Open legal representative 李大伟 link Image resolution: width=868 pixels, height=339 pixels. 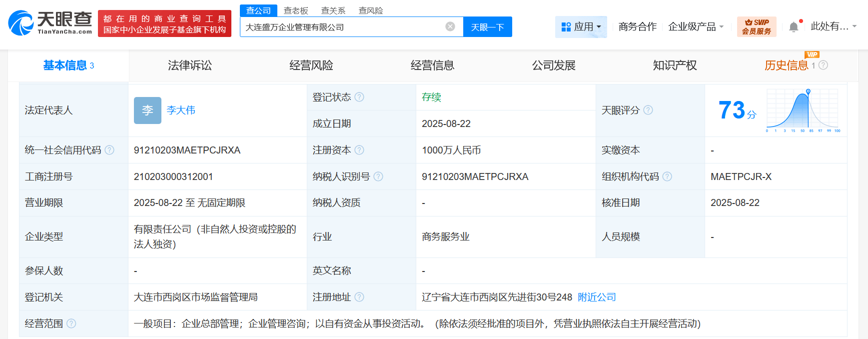tap(181, 110)
